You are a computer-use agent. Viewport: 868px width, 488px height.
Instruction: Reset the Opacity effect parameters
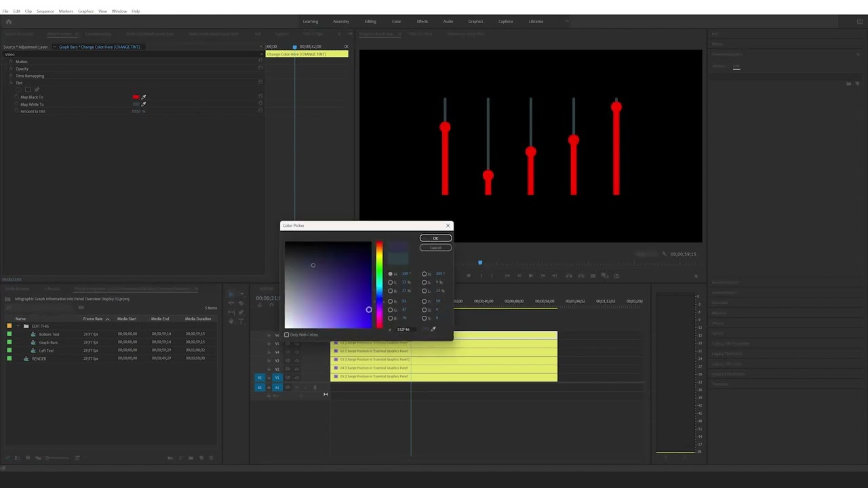[x=260, y=68]
